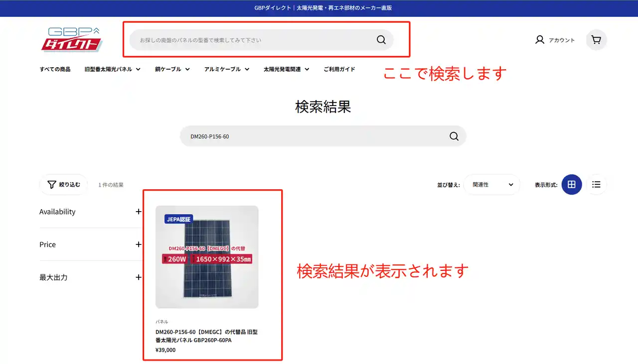Expand the 最大出力 filter section
The image size is (638, 364).
[x=139, y=277]
